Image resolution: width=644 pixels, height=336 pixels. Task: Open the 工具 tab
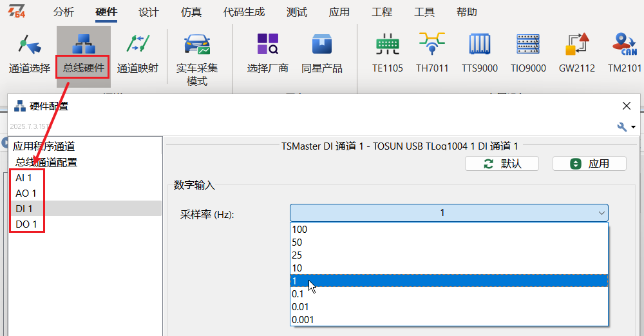[424, 12]
